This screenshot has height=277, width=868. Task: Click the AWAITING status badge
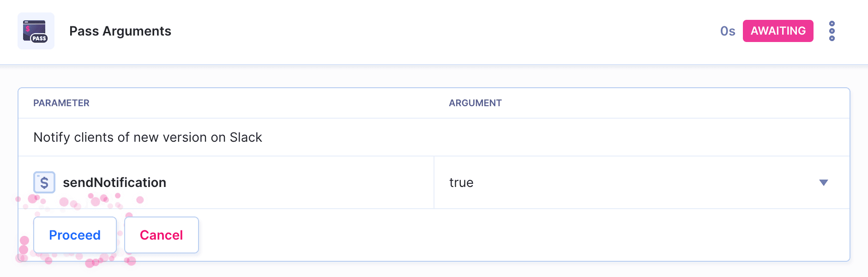pos(778,31)
